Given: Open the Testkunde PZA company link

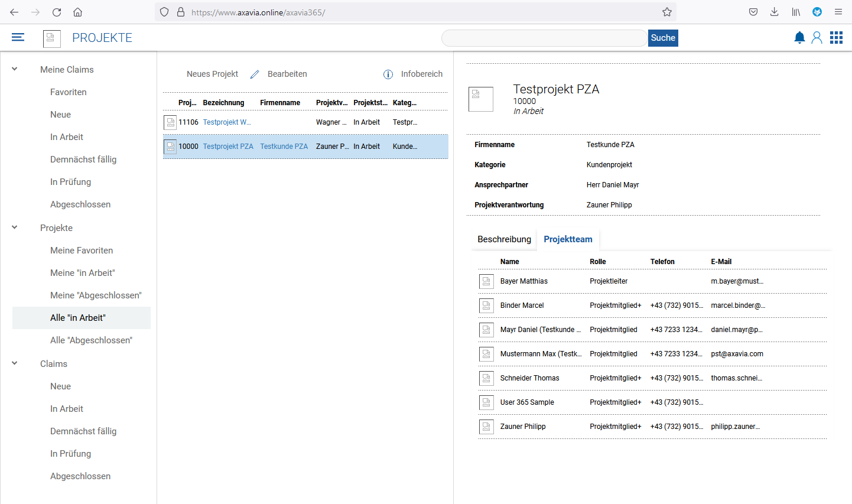Looking at the screenshot, I should click(x=284, y=147).
